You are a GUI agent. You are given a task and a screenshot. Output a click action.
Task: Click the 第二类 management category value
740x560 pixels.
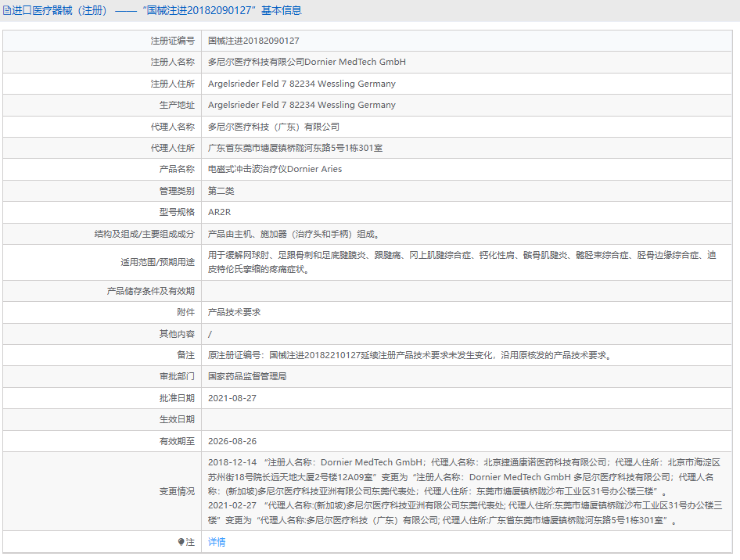point(221,191)
